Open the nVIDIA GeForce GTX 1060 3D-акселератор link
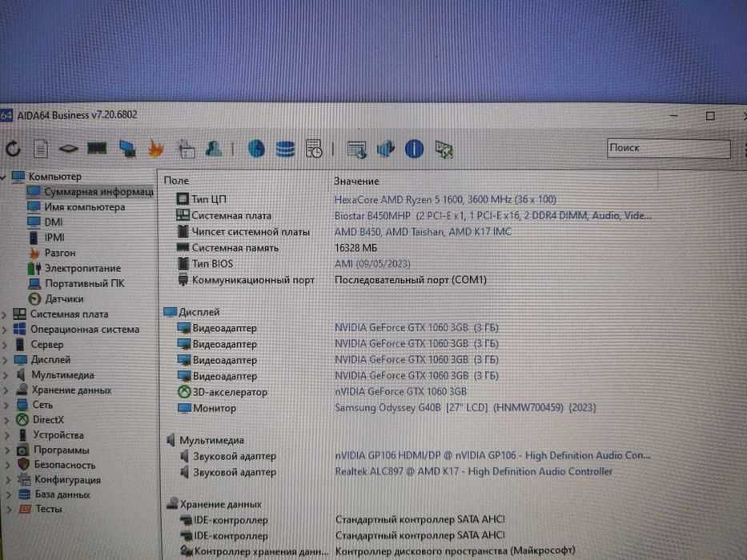The image size is (747, 560). click(400, 392)
